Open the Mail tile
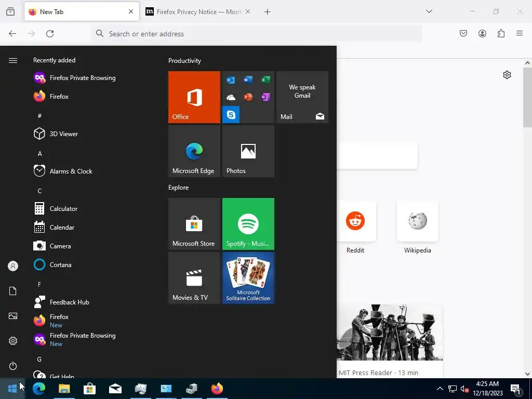 [x=302, y=97]
